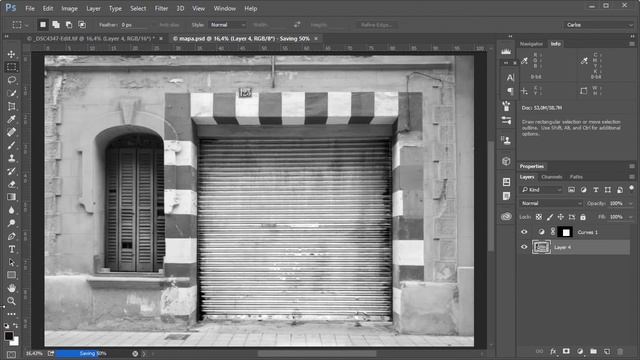This screenshot has width=640, height=360.
Task: Open the Properties panel options menu
Action: point(632,166)
